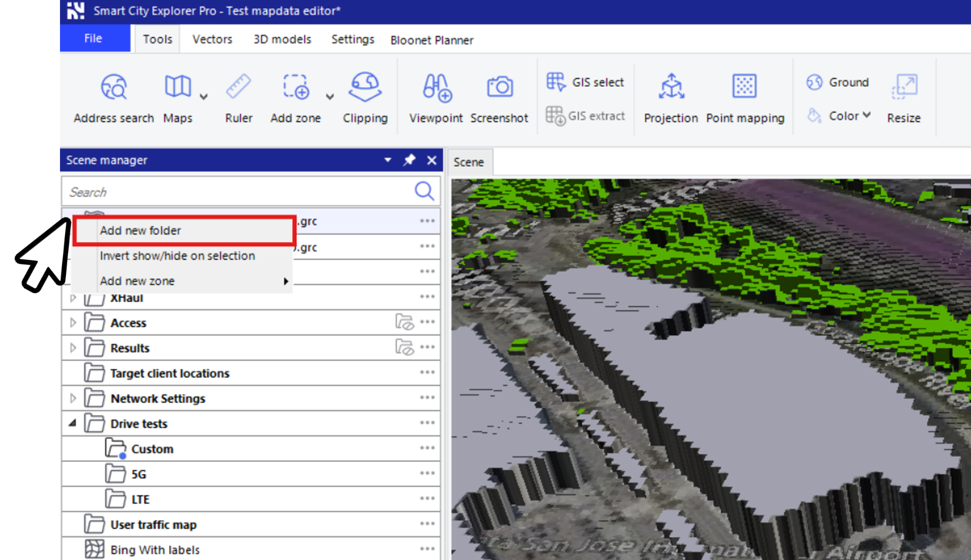Open more options for 5G row
This screenshot has width=971, height=560.
tap(427, 473)
